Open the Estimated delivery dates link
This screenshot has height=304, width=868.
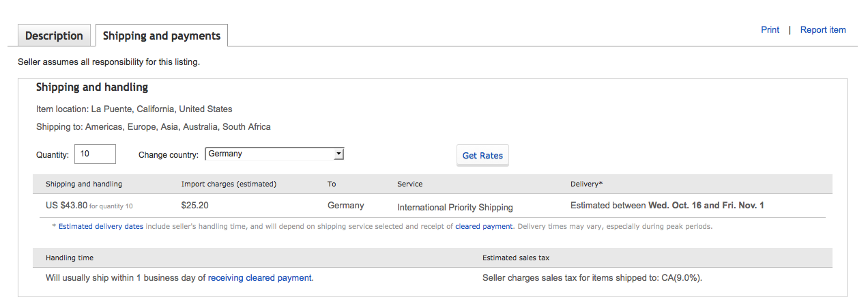(x=101, y=226)
